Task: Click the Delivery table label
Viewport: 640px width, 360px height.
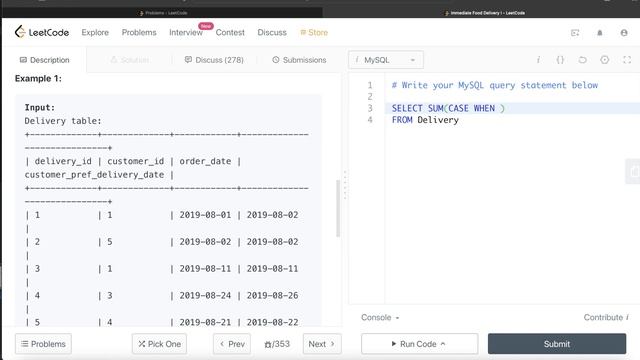Action: pyautogui.click(x=63, y=121)
